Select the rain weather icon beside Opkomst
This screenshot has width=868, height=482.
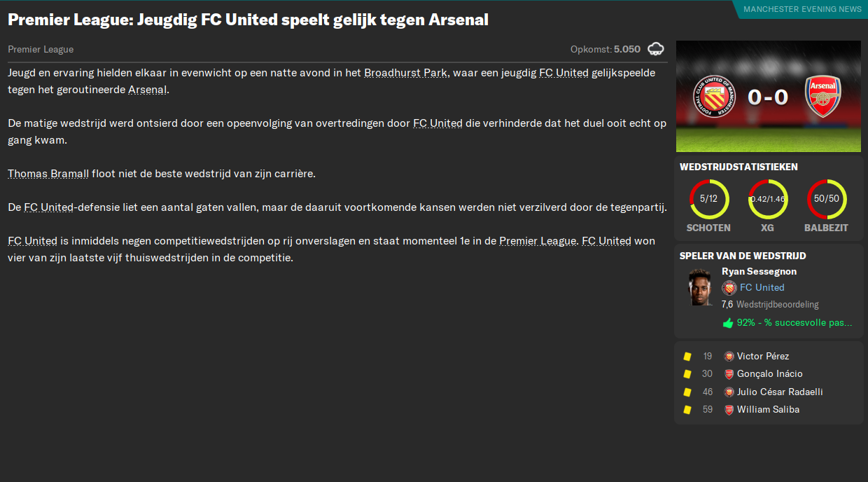[x=656, y=49]
